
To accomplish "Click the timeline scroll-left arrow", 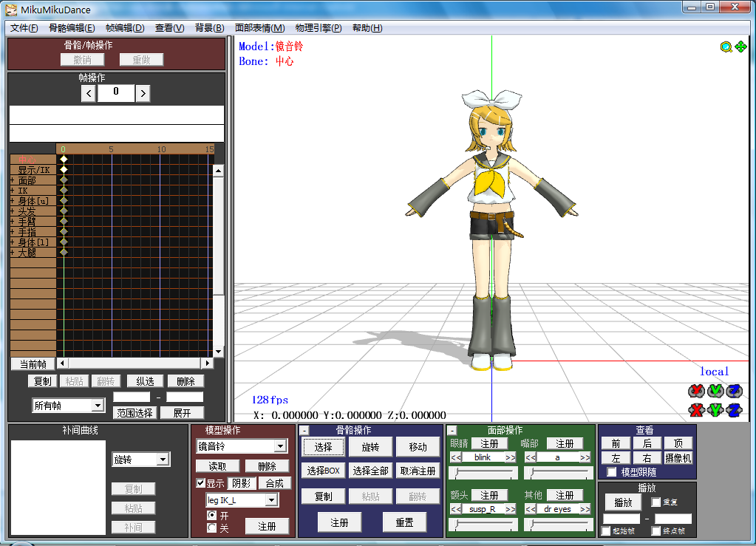I will click(62, 363).
